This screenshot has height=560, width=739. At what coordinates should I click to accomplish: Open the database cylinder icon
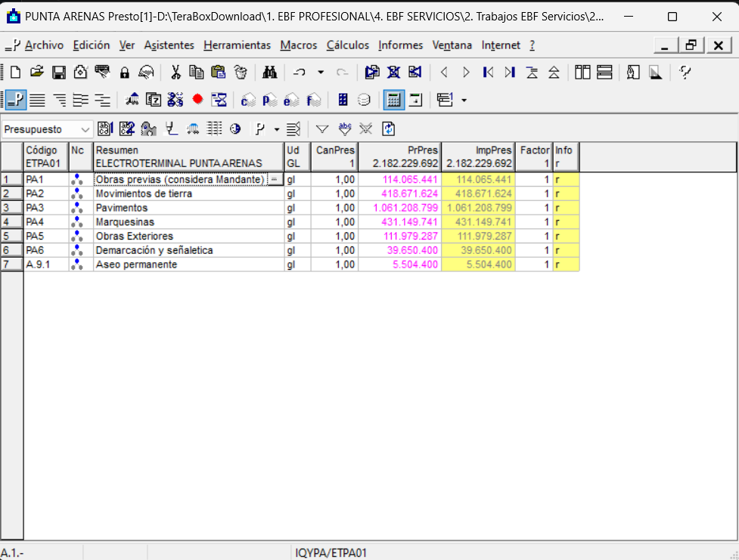[x=364, y=100]
